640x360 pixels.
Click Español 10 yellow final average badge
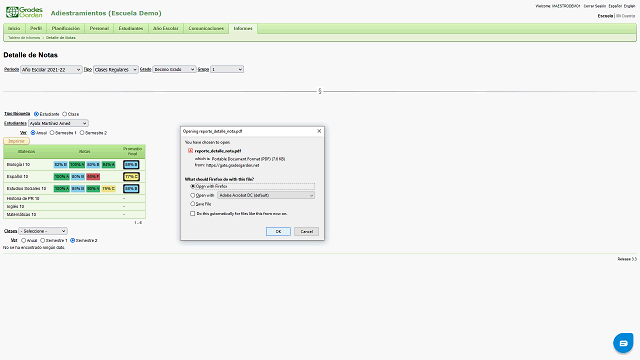(131, 177)
